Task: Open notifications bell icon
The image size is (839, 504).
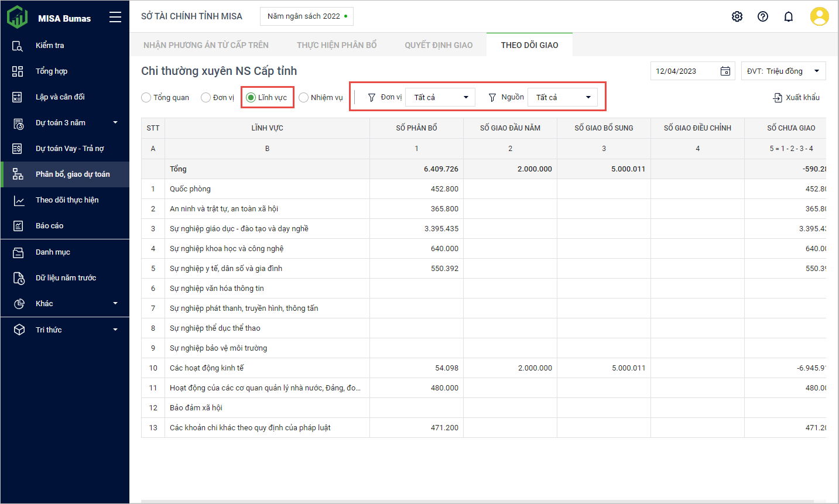Action: (x=789, y=16)
